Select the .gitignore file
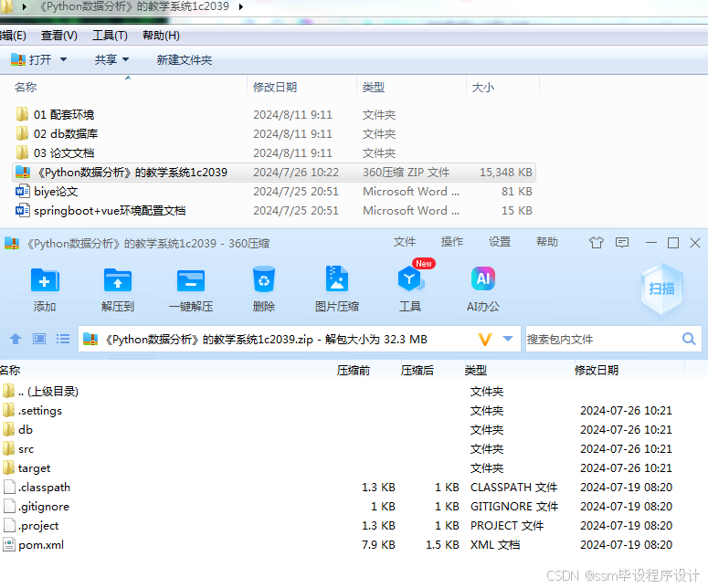 (x=37, y=507)
